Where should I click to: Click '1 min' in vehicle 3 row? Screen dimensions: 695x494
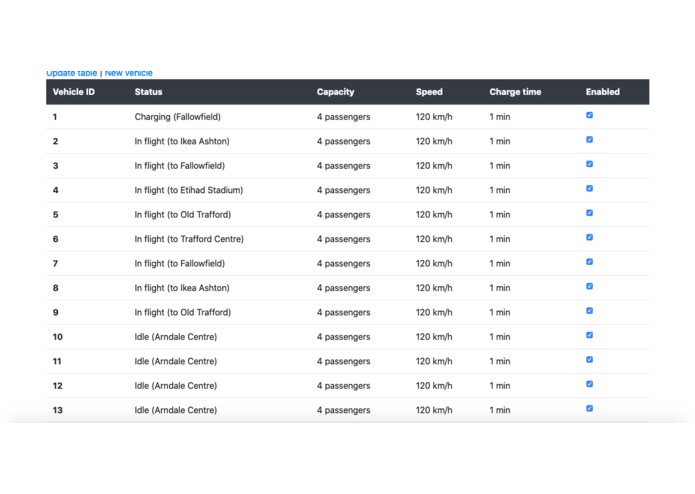(500, 166)
